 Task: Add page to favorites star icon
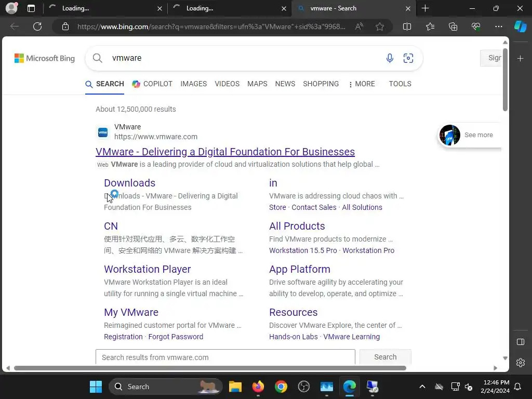[x=380, y=26]
